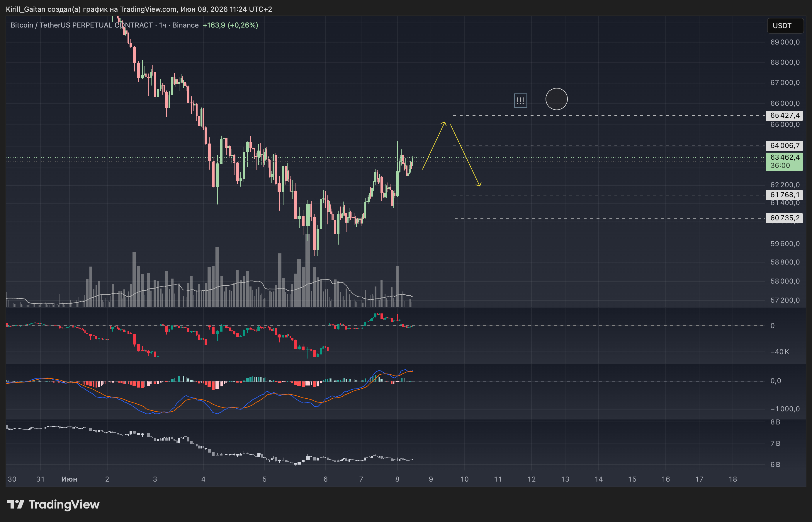812x522 pixels.
Task: Select the 64 006,7 price level label
Action: pos(784,146)
